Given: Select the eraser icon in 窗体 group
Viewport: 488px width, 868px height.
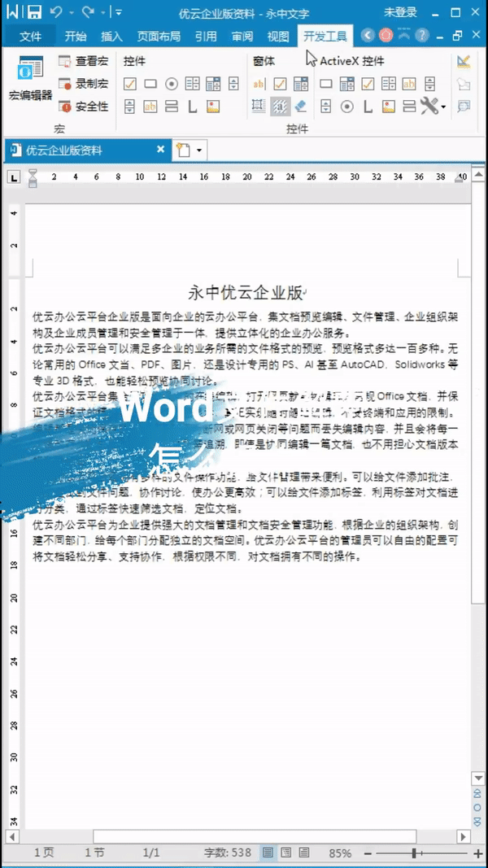Looking at the screenshot, I should [x=300, y=106].
